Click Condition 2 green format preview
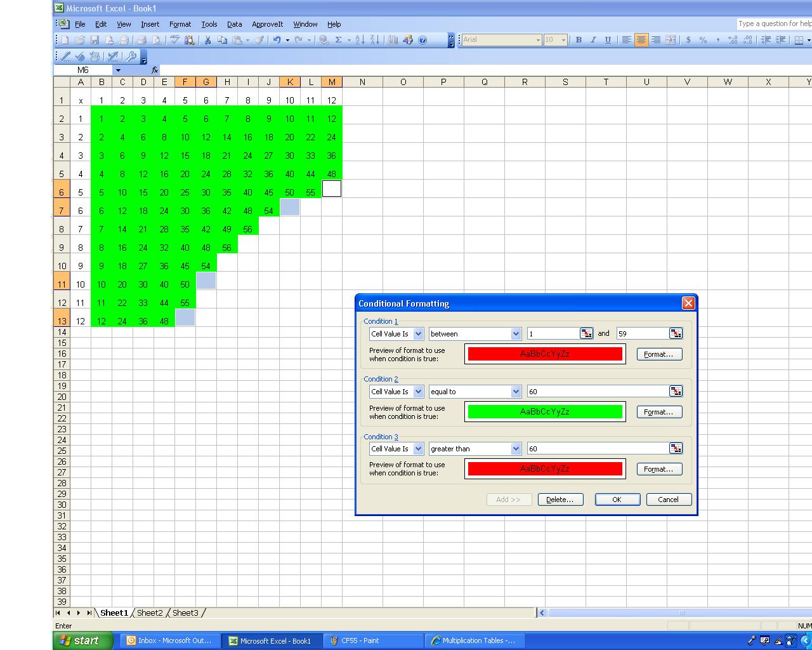This screenshot has width=812, height=650. (x=545, y=411)
